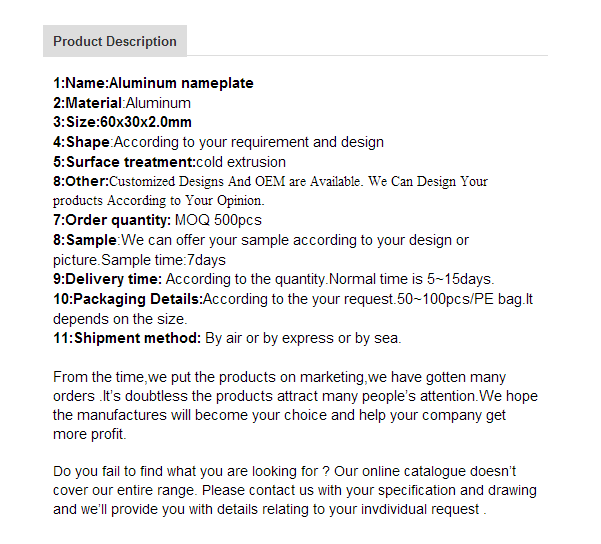The image size is (601, 544).
Task: Click the products According to Your Opinion line
Action: [159, 201]
